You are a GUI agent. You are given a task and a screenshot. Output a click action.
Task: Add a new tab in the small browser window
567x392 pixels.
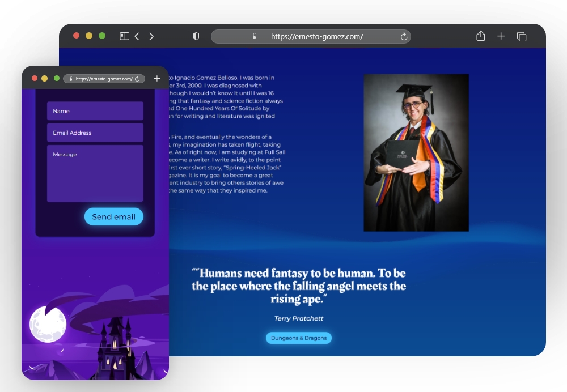coord(157,78)
